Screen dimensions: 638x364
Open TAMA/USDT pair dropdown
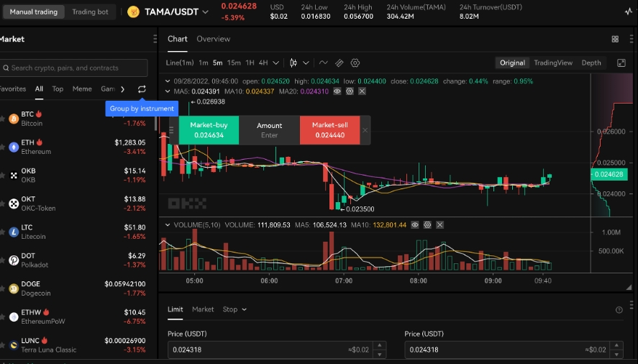206,12
